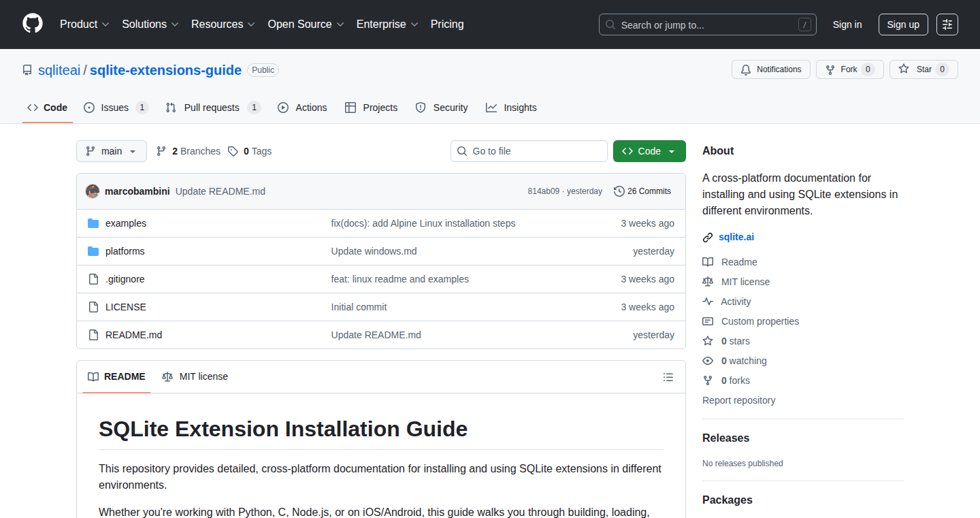Open the README.md file in file list
The image size is (980, 518).
tap(134, 335)
